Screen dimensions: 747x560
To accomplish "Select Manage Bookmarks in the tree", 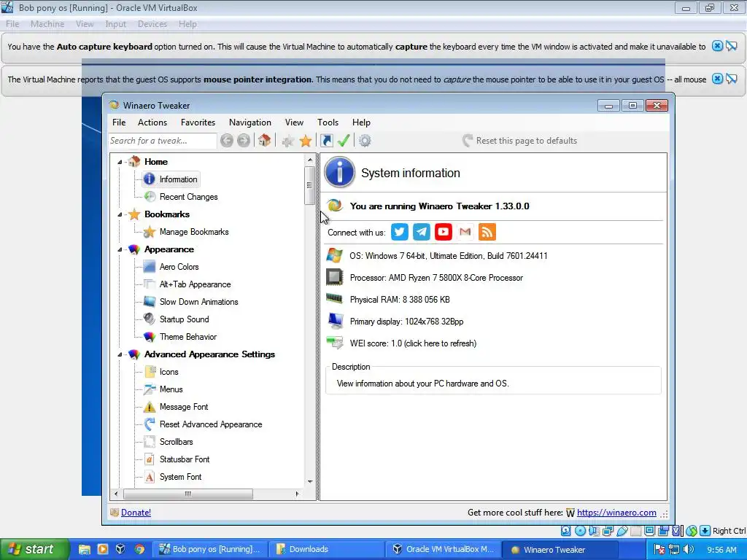I will pyautogui.click(x=194, y=232).
